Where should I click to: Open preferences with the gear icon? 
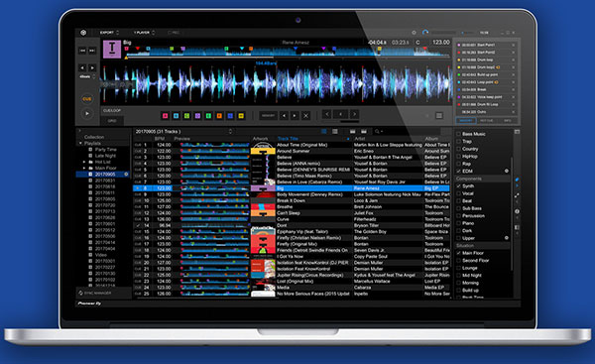(x=414, y=33)
